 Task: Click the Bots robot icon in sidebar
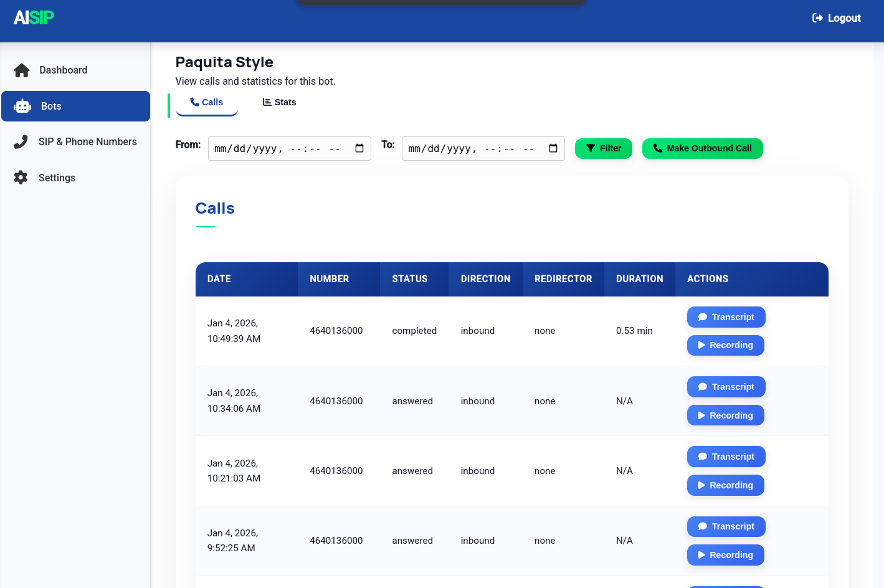click(22, 107)
